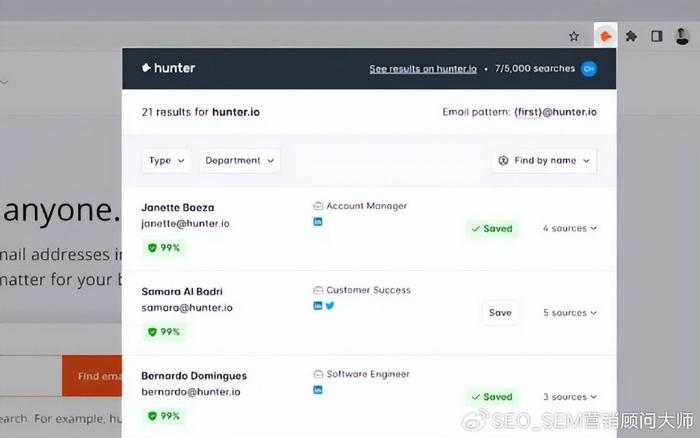Open the browser extensions puzzle icon
Viewport: 700px width, 438px height.
click(x=631, y=36)
